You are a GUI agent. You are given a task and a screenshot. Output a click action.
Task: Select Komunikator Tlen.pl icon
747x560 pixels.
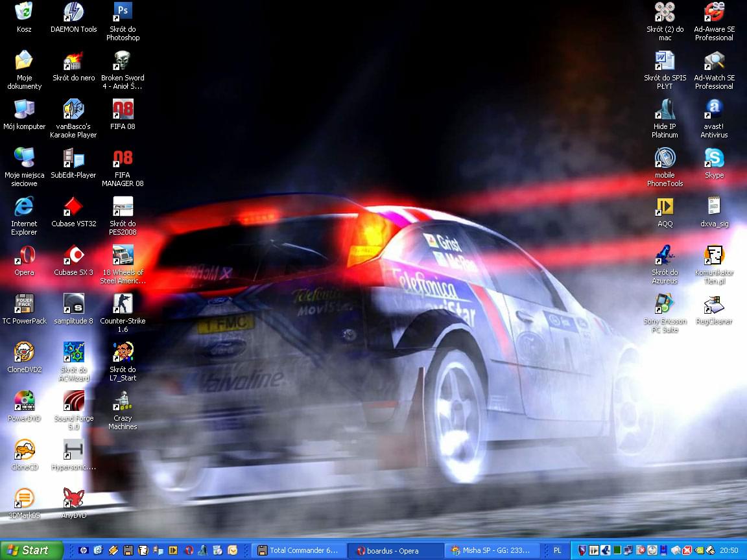714,264
